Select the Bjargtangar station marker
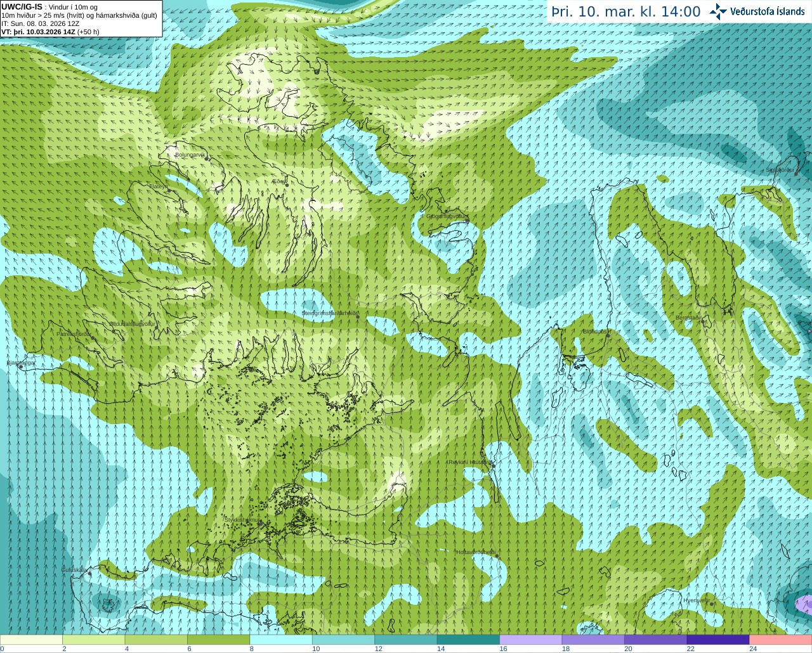812x653 pixels. pyautogui.click(x=21, y=367)
